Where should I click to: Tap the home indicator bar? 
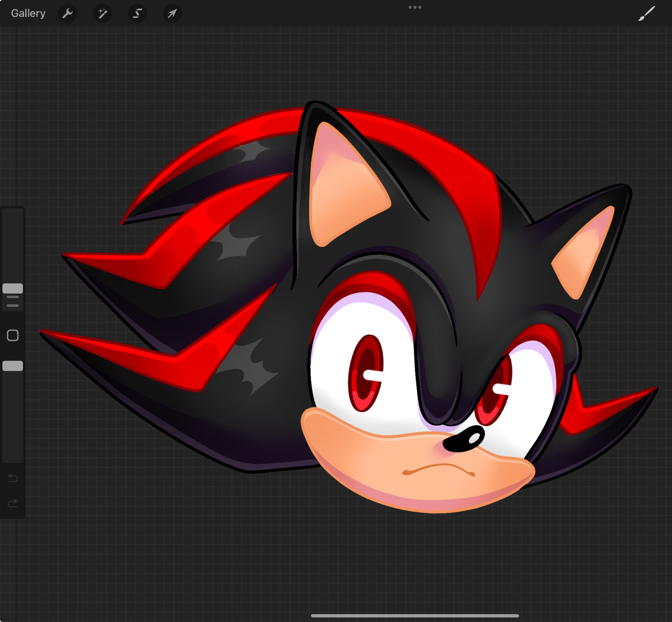point(415,616)
